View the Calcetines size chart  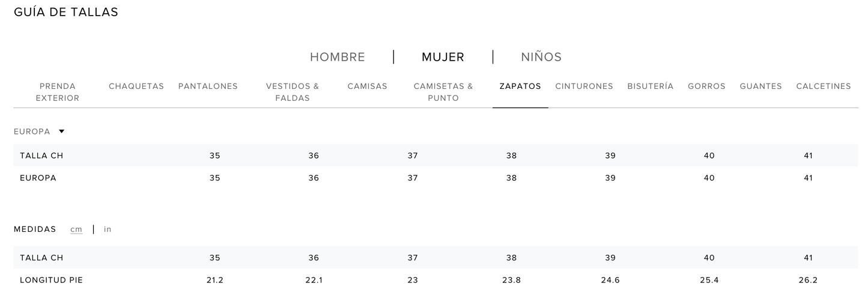824,86
